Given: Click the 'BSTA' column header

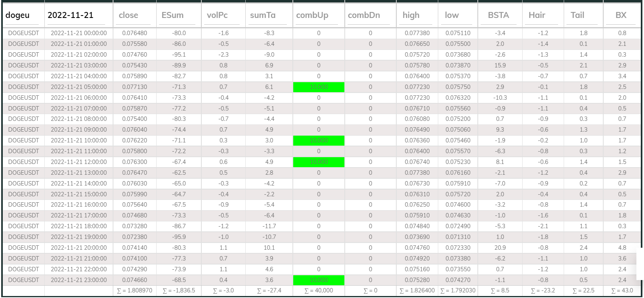Looking at the screenshot, I should (x=499, y=15).
